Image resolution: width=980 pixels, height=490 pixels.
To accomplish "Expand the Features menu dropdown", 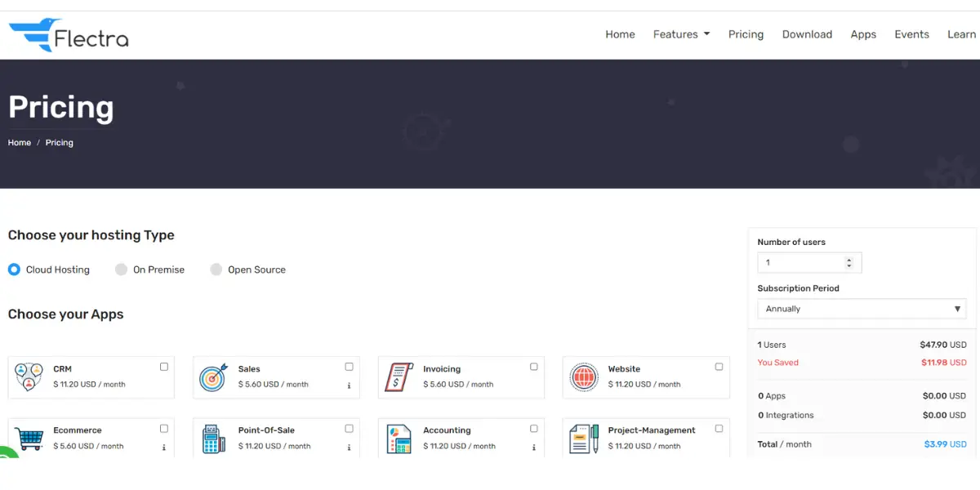I will pos(681,34).
